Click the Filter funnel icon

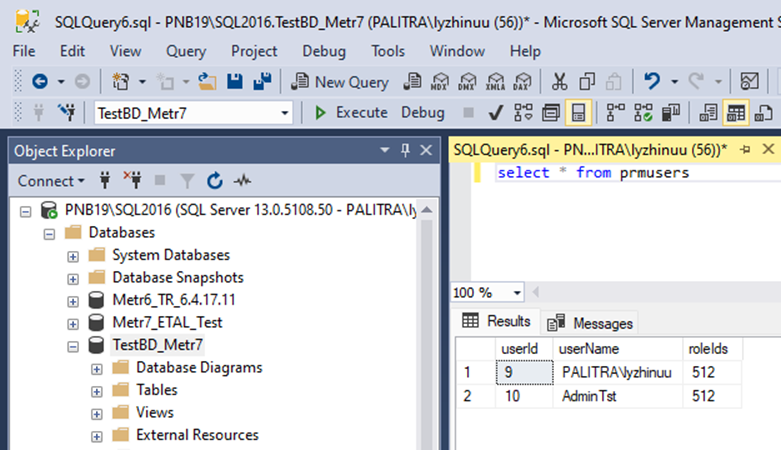187,180
